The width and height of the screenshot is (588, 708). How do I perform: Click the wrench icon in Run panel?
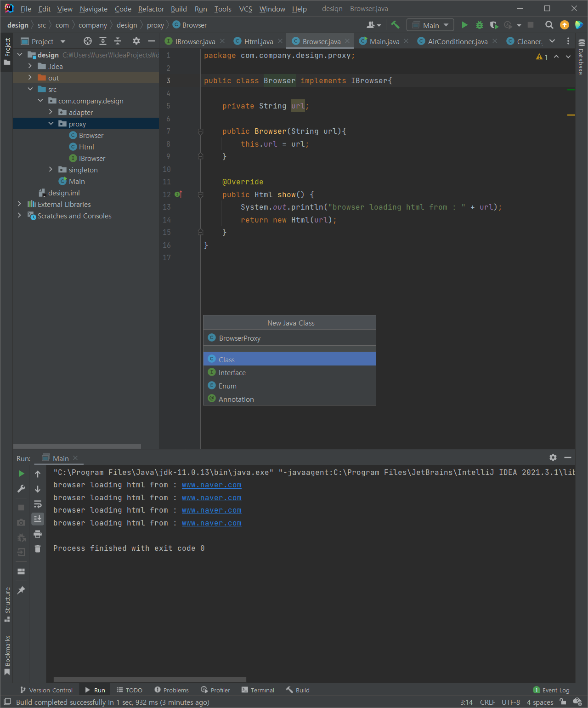point(21,489)
